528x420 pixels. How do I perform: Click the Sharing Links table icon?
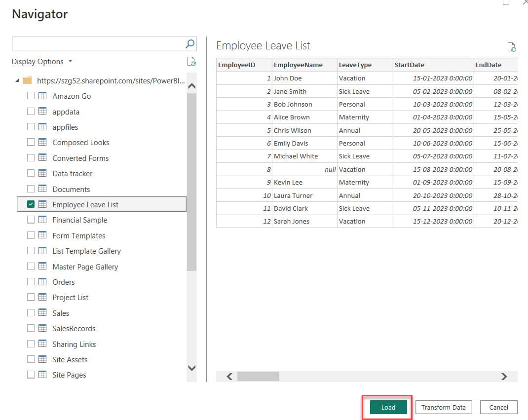click(x=42, y=344)
